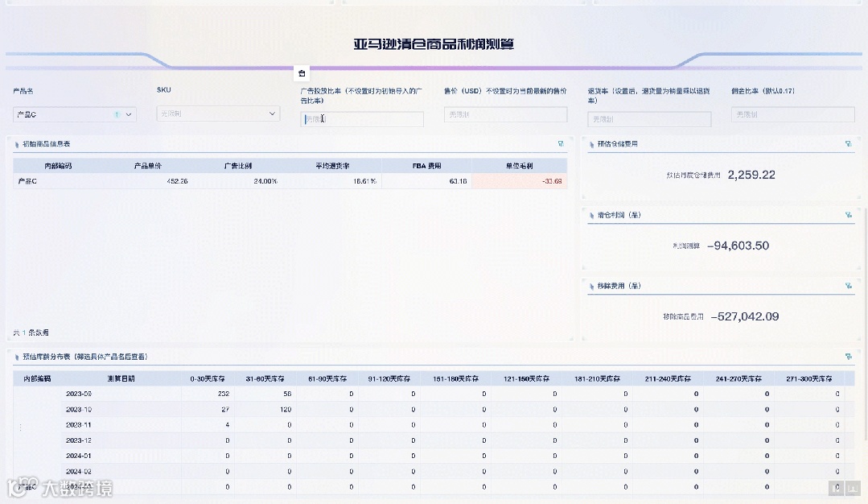Click the filter icon on 预估库龄分布表 panel

coord(848,358)
